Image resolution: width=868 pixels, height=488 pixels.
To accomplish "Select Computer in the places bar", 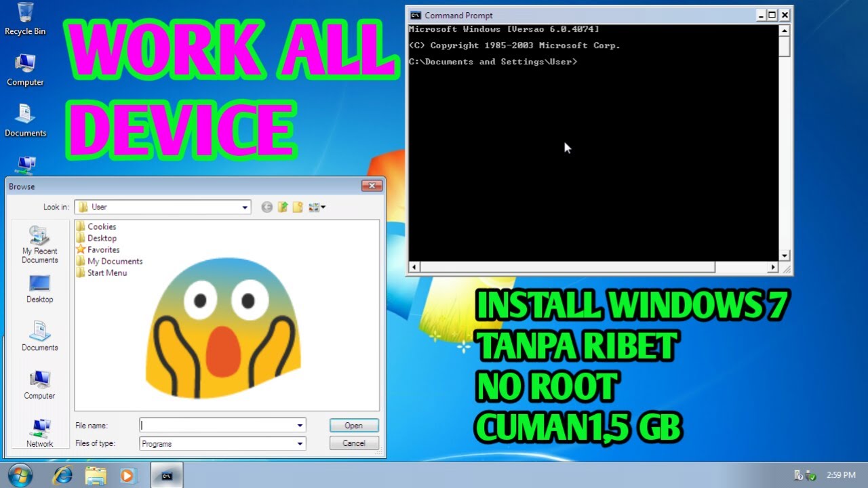I will 39,385.
